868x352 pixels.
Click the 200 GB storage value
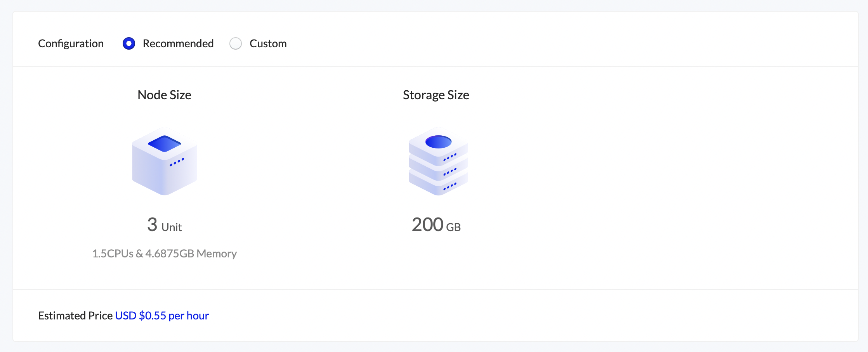(436, 225)
